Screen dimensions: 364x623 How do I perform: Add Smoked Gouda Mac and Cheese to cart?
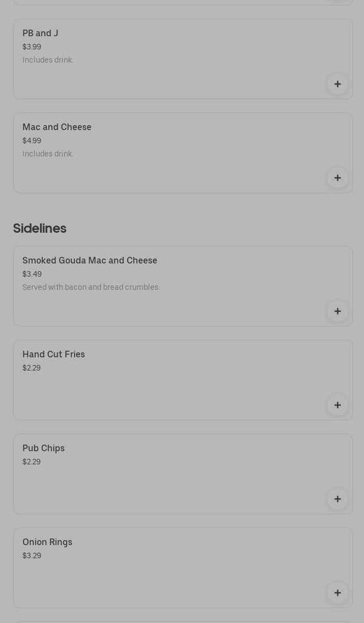click(x=337, y=311)
